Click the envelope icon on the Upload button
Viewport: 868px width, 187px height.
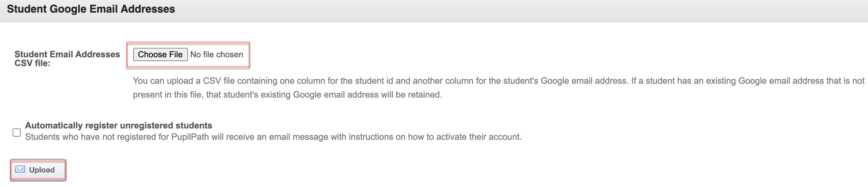coord(20,169)
